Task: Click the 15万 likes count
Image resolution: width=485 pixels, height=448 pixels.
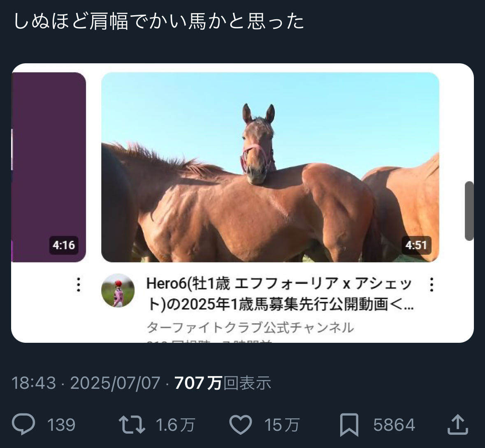Action: click(x=282, y=425)
